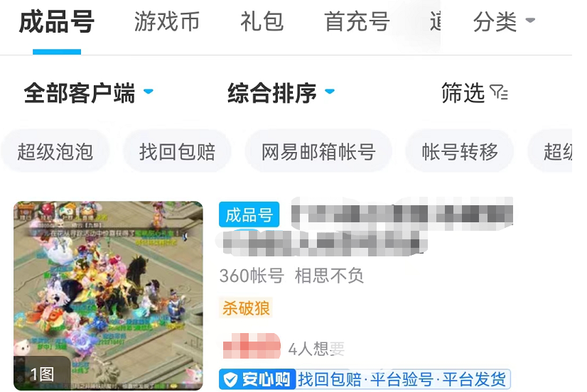Viewport: 587px width, 392px height.
Task: Go to the 首充号 tab
Action: (357, 21)
